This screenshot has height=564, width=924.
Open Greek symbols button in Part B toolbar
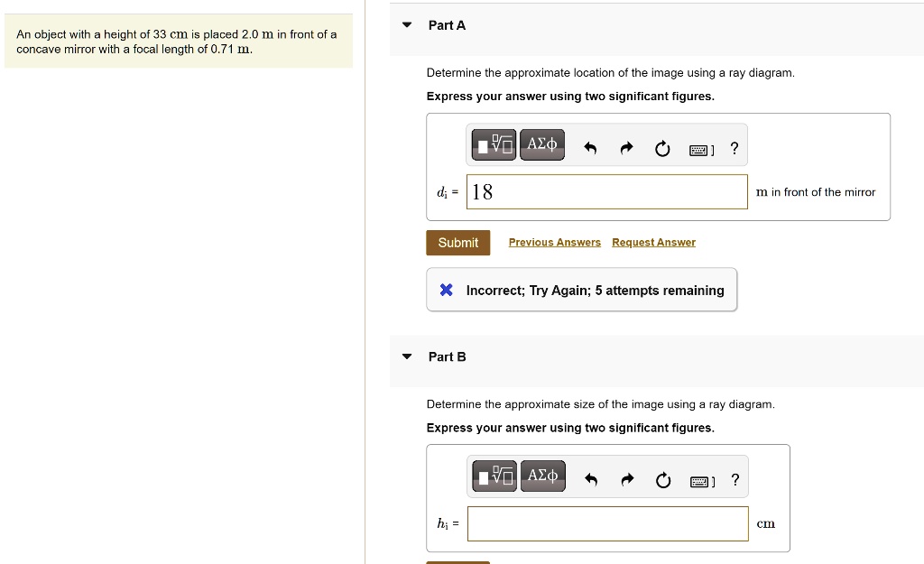pyautogui.click(x=542, y=476)
